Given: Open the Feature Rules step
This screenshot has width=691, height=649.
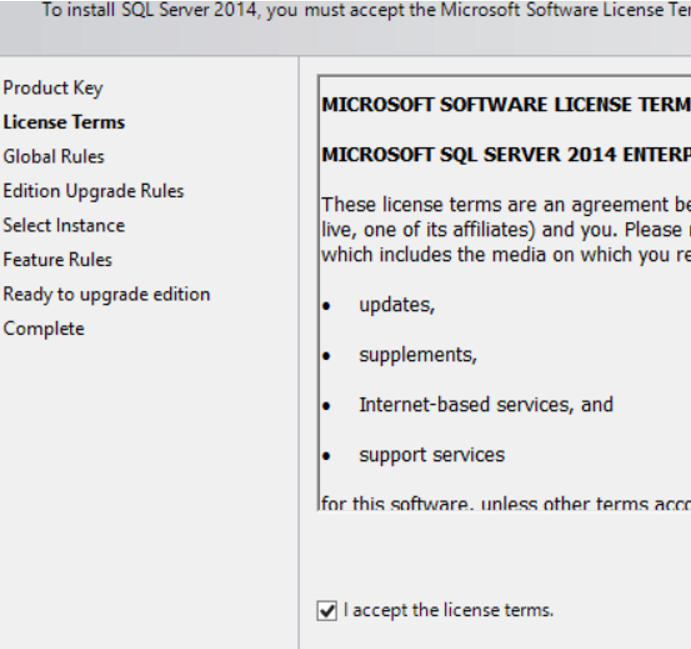Looking at the screenshot, I should click(58, 260).
